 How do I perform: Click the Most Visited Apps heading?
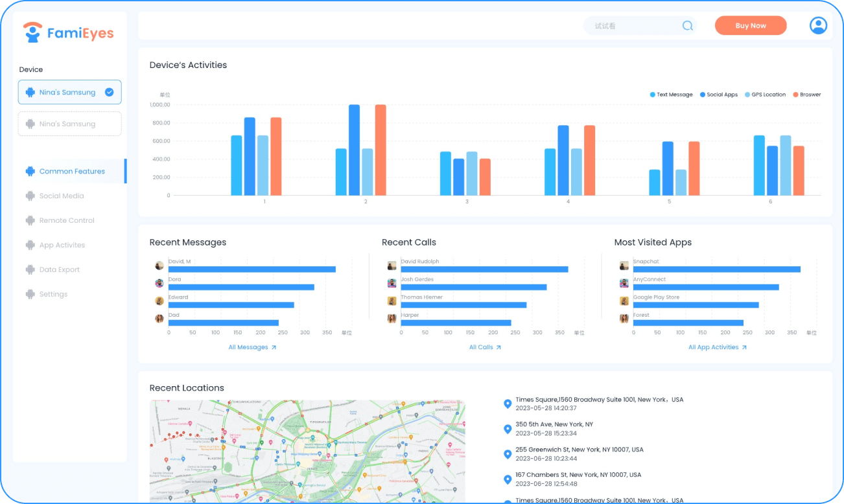click(x=653, y=242)
